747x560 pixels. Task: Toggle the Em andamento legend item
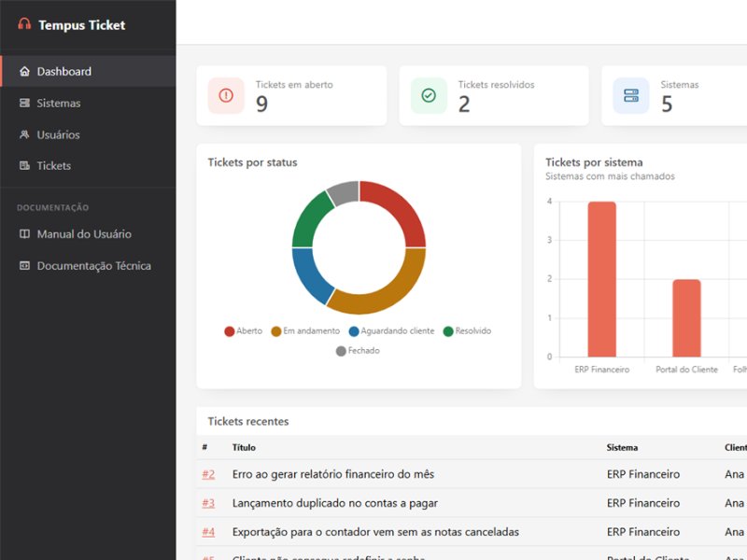[305, 331]
